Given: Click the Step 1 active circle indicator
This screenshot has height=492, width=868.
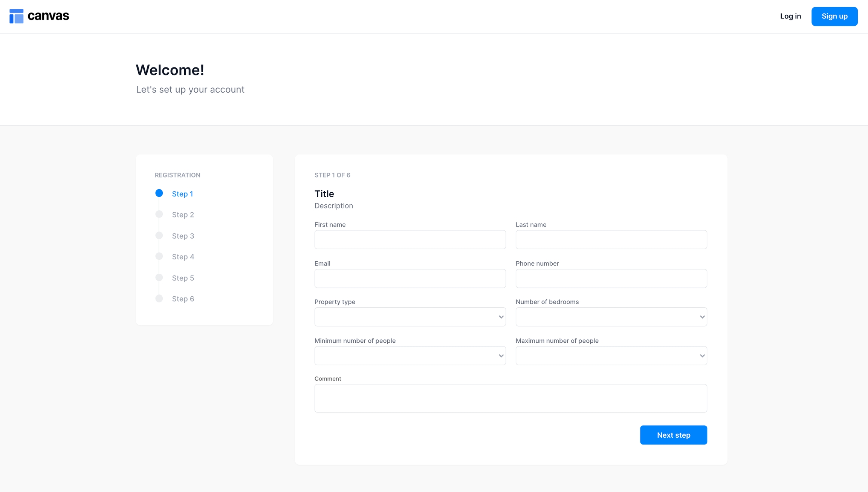Looking at the screenshot, I should pyautogui.click(x=159, y=193).
